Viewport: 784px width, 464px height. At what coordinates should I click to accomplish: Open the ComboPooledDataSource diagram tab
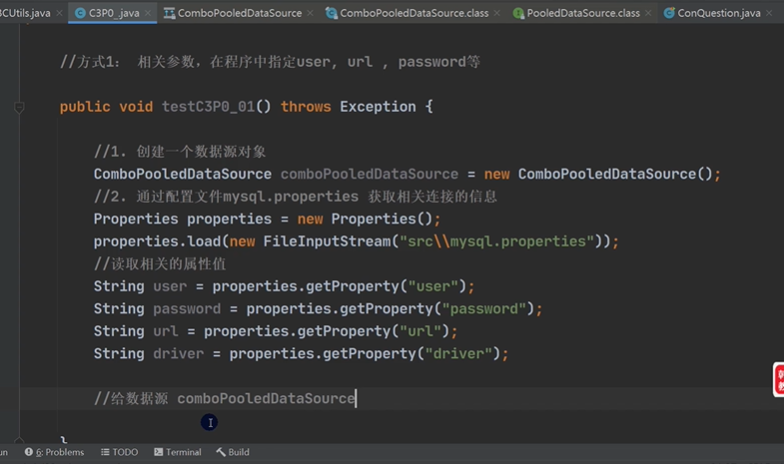click(239, 13)
